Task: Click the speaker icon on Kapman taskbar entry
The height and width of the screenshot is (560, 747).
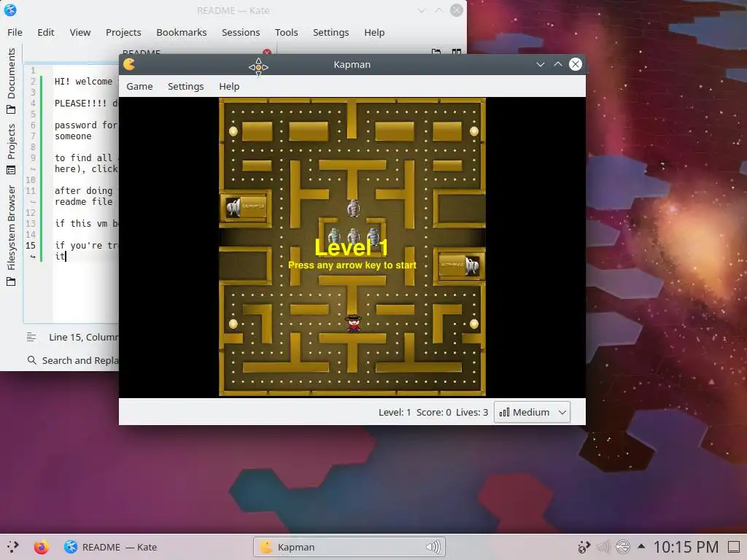Action: (433, 547)
